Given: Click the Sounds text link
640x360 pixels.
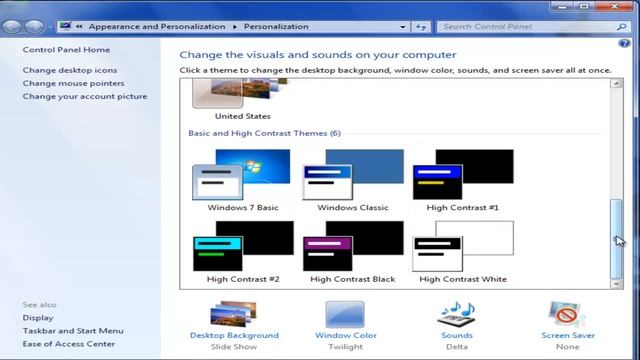Looking at the screenshot, I should point(457,335).
